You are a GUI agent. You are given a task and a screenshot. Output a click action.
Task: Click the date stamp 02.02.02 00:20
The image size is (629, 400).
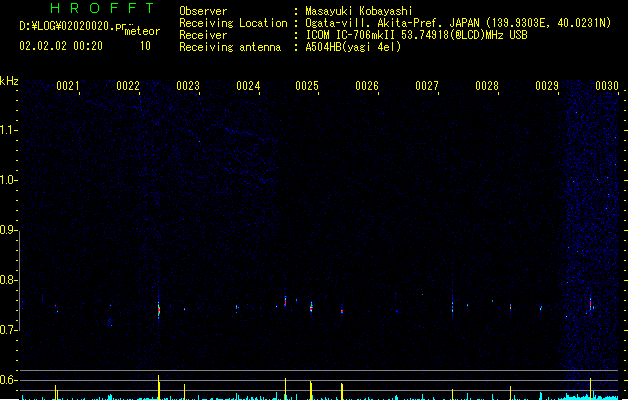coord(61,46)
